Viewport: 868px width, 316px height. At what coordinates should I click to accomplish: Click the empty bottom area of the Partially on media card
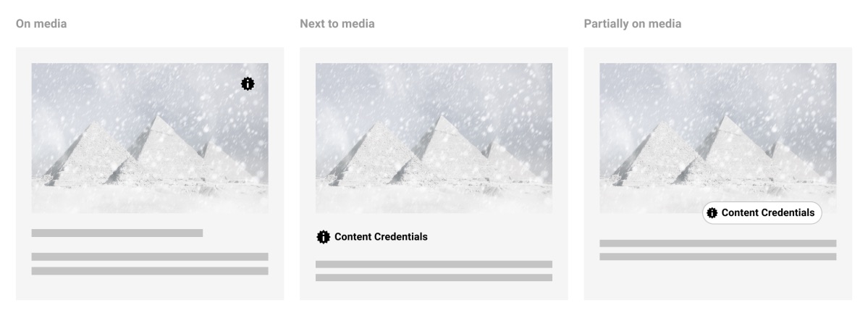pos(717,283)
